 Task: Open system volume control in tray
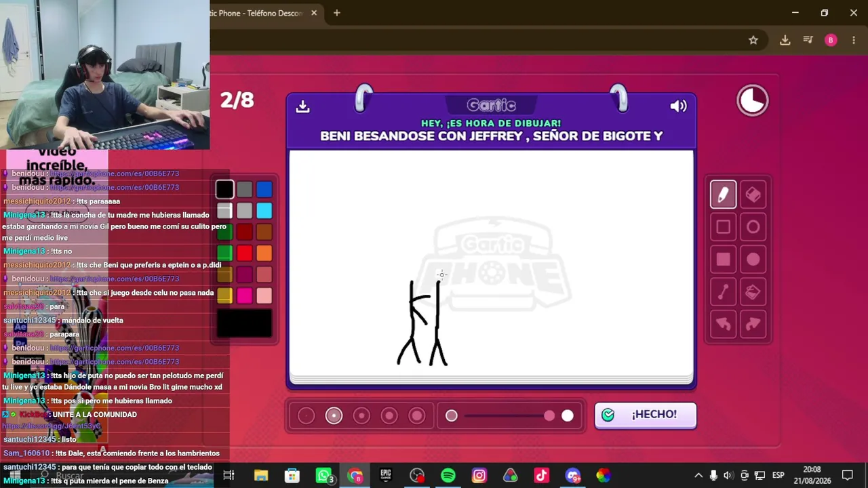coord(728,475)
